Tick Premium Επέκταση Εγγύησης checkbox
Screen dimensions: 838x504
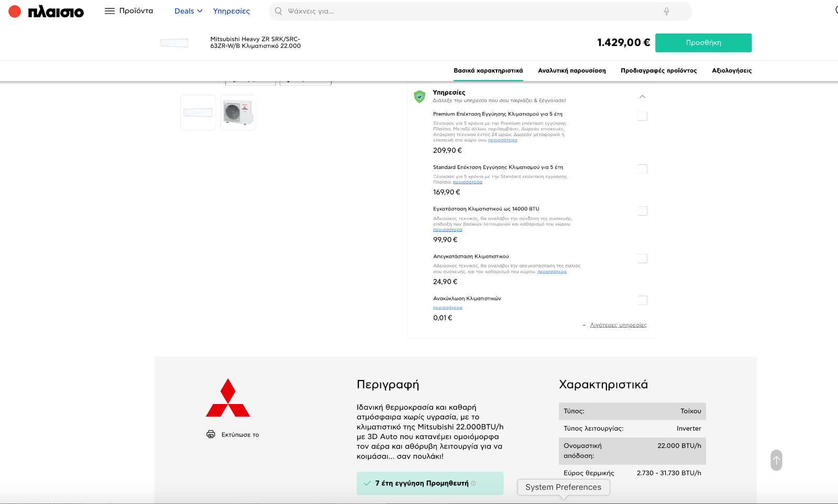pos(642,116)
